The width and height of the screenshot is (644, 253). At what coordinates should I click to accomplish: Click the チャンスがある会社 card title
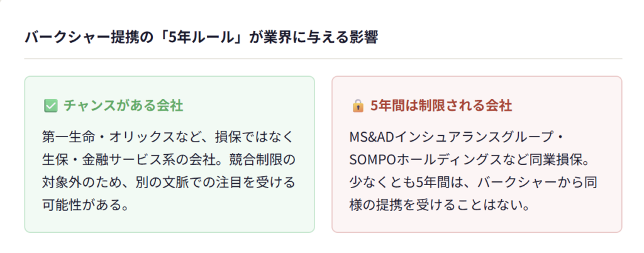click(123, 106)
